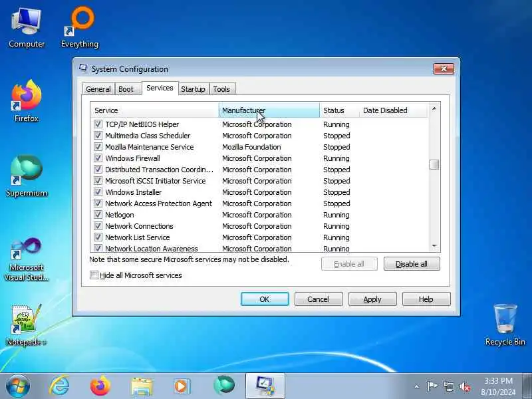The height and width of the screenshot is (399, 532).
Task: Select System Configuration taskbar button
Action: point(265,386)
